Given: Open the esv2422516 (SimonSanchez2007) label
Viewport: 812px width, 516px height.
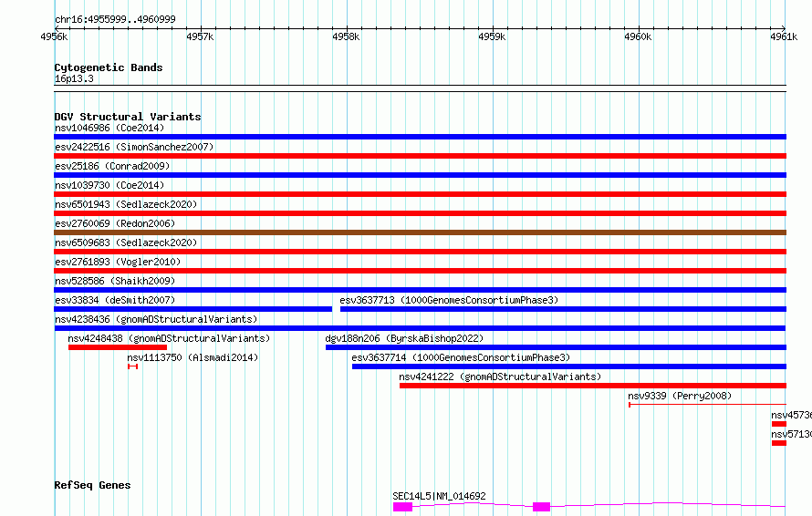Looking at the screenshot, I should click(x=134, y=147).
